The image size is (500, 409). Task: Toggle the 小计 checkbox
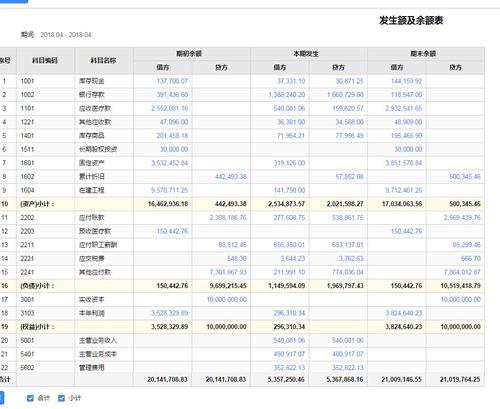click(x=61, y=398)
